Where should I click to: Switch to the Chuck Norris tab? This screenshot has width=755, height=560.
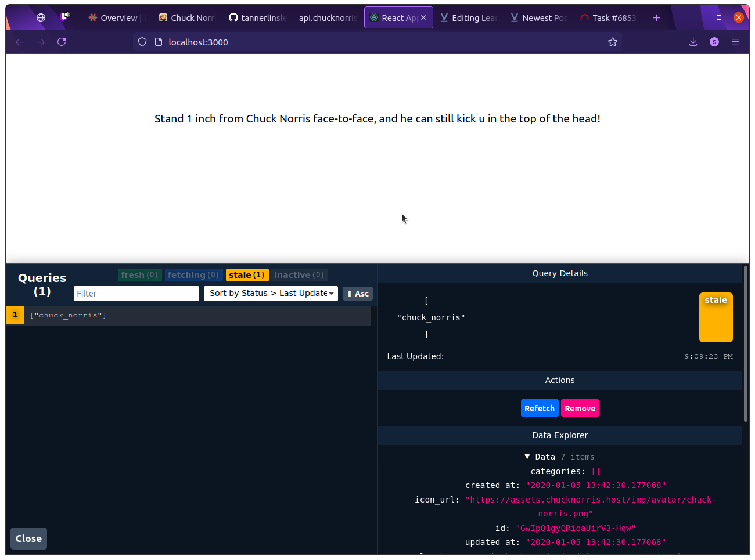[187, 17]
